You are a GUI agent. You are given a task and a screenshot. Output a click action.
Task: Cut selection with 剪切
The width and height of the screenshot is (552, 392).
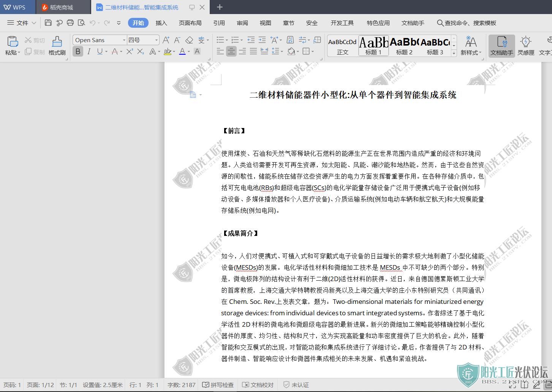35,40
